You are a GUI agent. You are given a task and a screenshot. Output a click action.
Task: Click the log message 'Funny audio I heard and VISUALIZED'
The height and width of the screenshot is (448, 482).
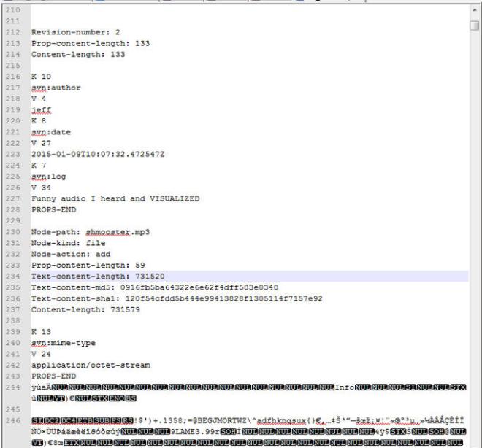point(115,198)
